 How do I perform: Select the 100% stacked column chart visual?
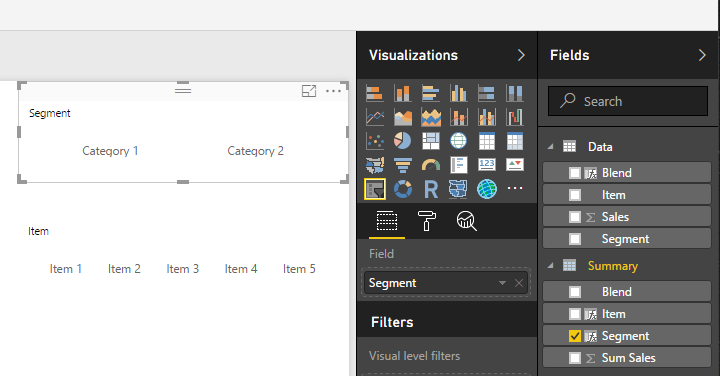[515, 94]
